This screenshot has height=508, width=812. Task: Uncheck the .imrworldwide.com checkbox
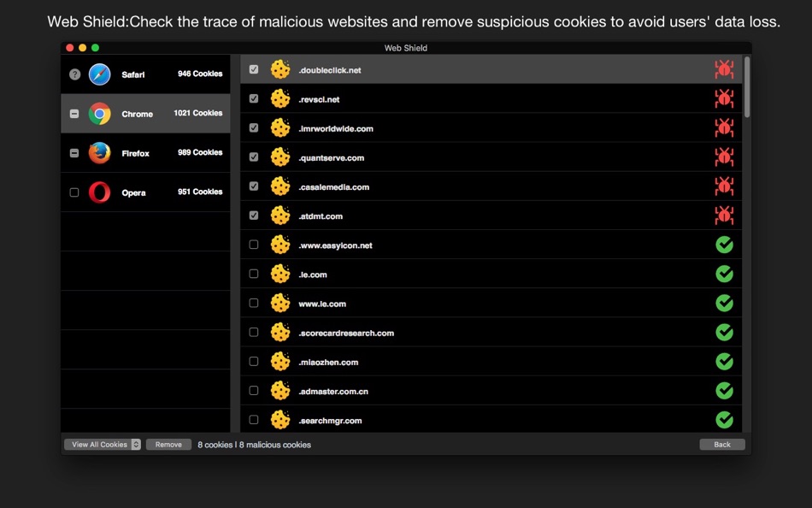pos(254,127)
